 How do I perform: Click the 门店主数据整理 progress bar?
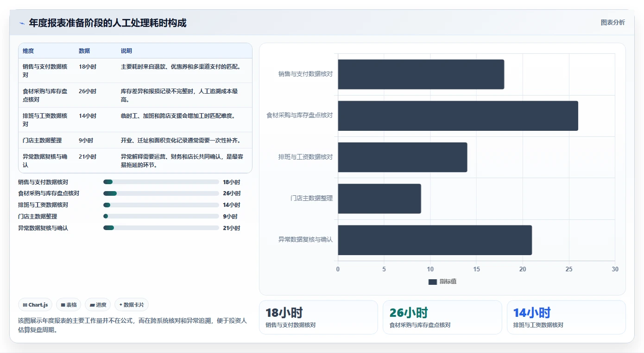coord(161,216)
